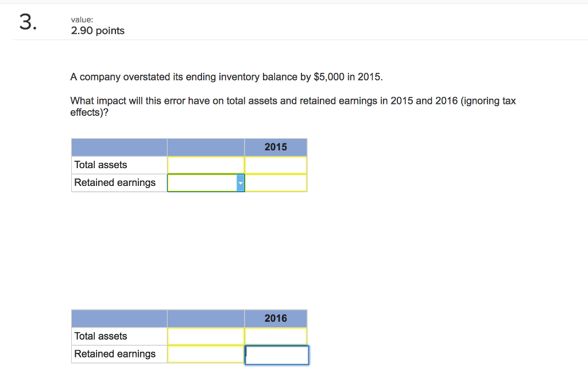588x385 pixels.
Task: Click the 2.90 points value text
Action: click(97, 30)
